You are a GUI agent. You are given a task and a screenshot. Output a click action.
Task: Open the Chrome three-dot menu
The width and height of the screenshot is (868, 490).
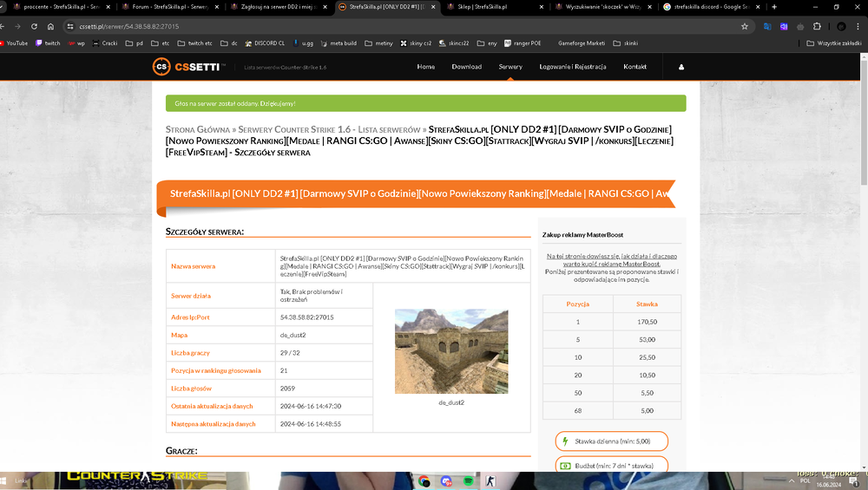click(858, 27)
